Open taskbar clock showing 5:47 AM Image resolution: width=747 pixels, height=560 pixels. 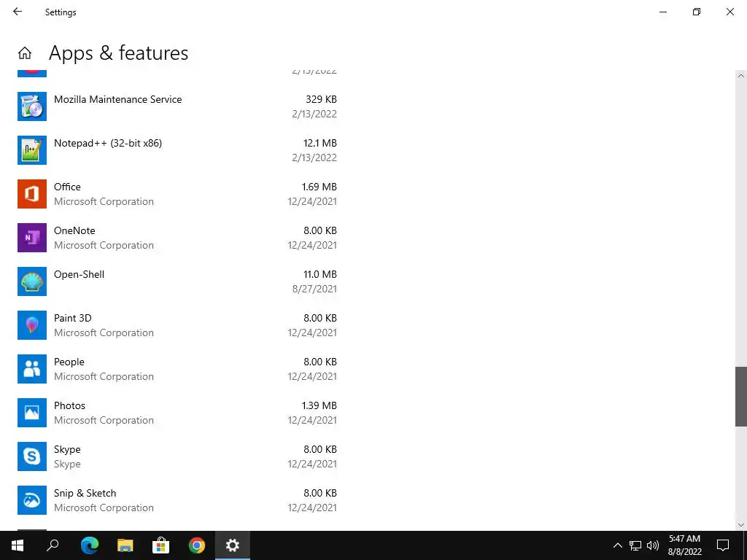tap(684, 545)
